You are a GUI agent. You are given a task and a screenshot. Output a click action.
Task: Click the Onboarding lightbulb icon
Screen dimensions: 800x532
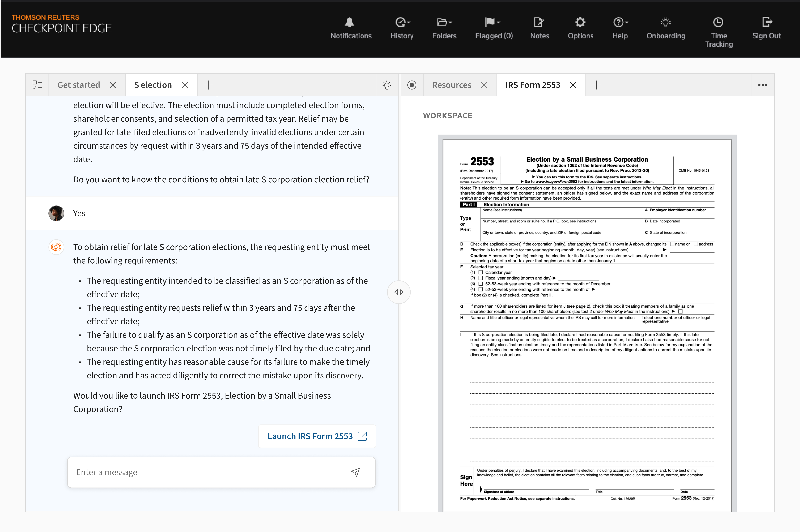[x=665, y=22]
